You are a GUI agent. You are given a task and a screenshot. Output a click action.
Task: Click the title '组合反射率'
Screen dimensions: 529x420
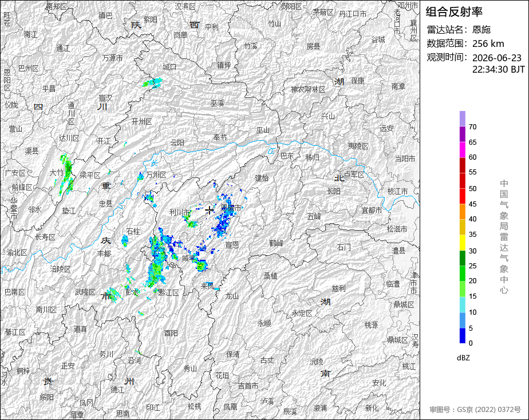coord(454,12)
